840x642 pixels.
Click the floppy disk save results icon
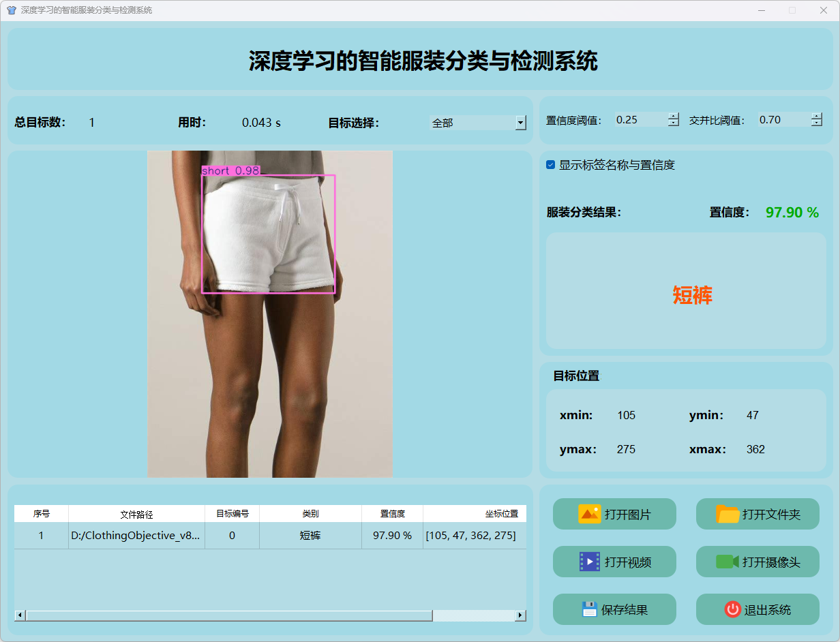[x=589, y=609]
